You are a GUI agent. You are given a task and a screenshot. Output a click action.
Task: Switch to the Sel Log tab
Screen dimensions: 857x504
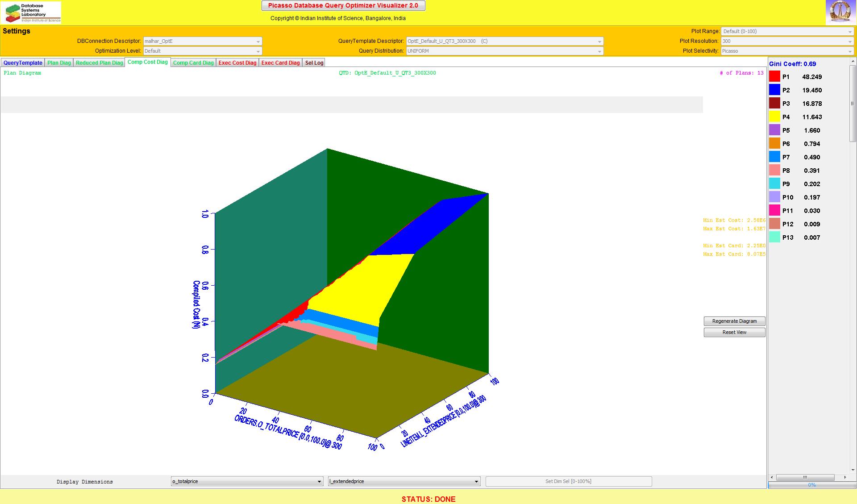click(x=314, y=63)
